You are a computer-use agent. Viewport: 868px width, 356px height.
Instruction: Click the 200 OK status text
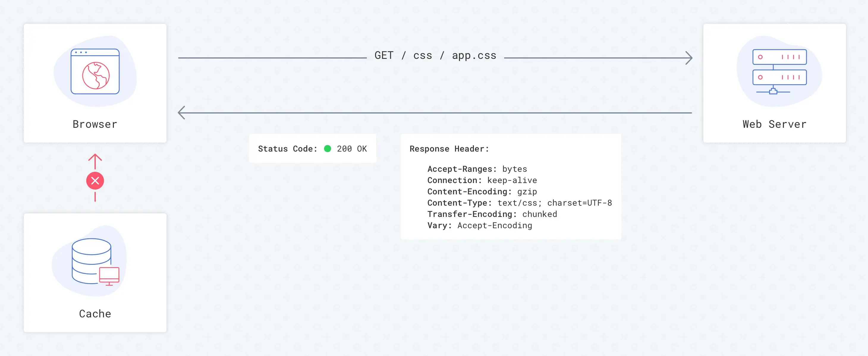click(x=352, y=149)
